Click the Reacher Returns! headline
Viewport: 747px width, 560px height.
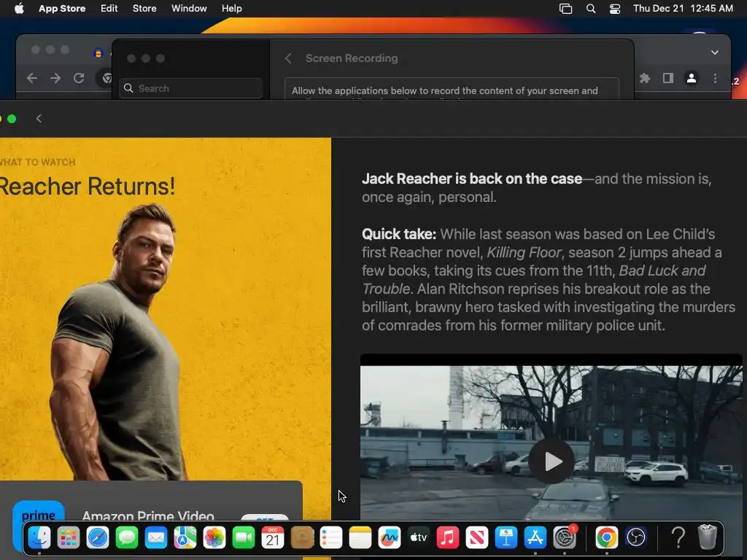(88, 186)
